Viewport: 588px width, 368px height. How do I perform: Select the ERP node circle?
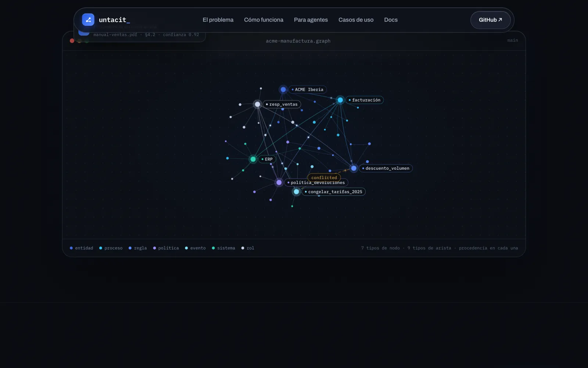(253, 159)
